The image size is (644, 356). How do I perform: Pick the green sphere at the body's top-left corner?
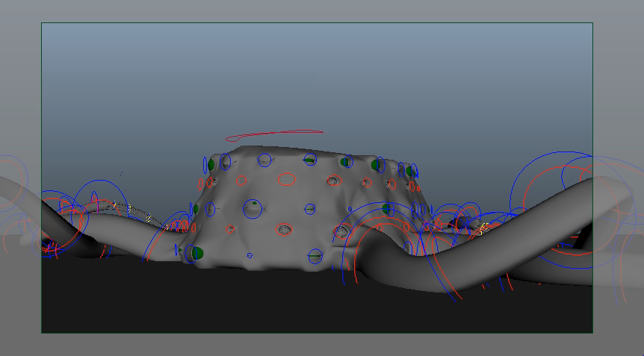click(x=211, y=163)
